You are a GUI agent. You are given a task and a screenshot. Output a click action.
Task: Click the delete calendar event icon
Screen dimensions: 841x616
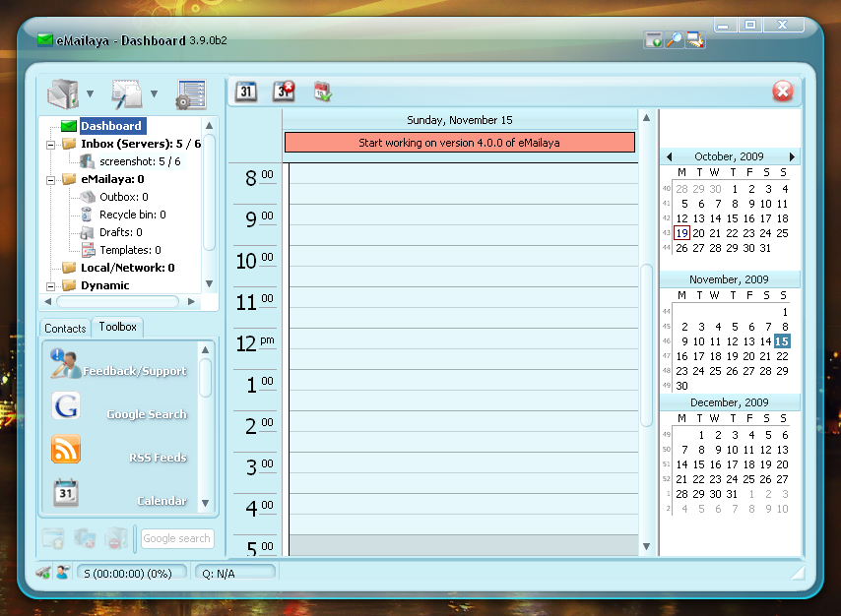point(284,92)
